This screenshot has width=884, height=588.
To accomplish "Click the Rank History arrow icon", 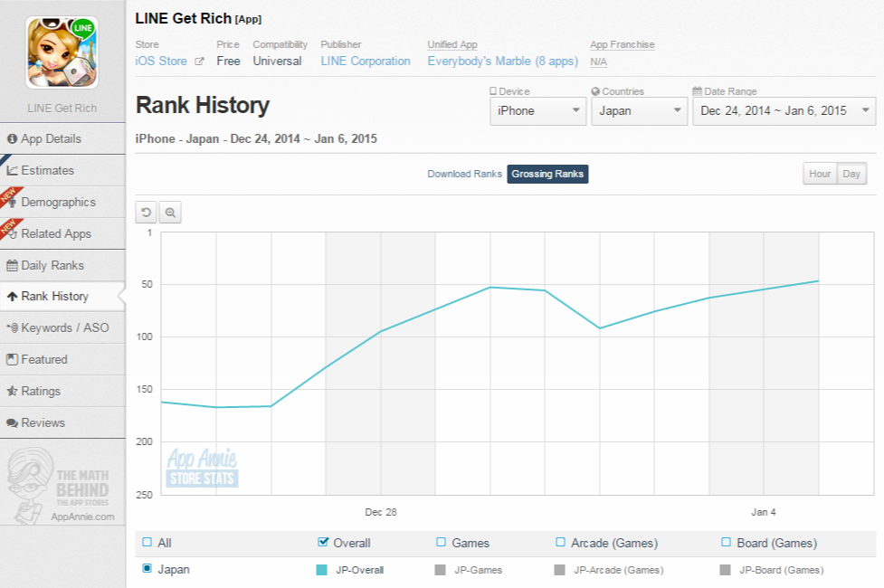I will click(12, 297).
